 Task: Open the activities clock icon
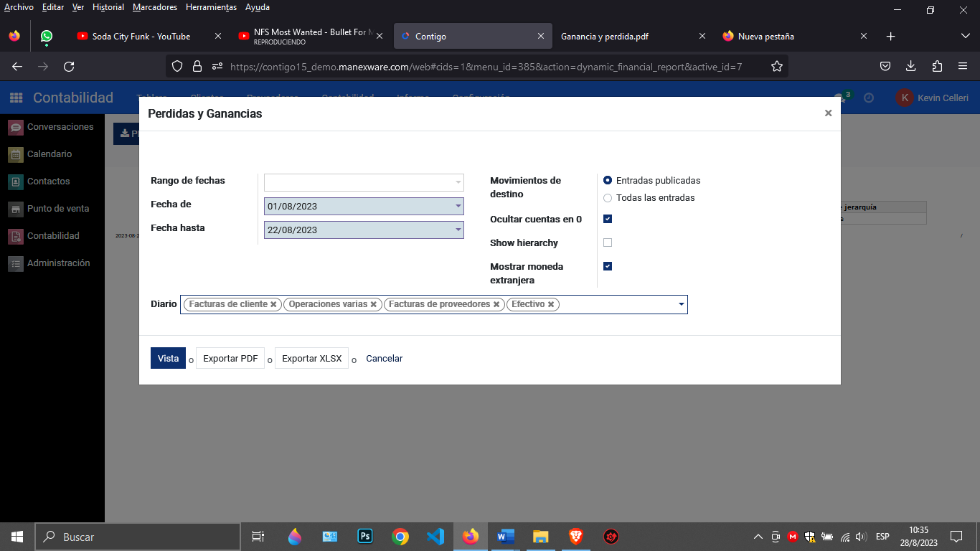tap(869, 98)
